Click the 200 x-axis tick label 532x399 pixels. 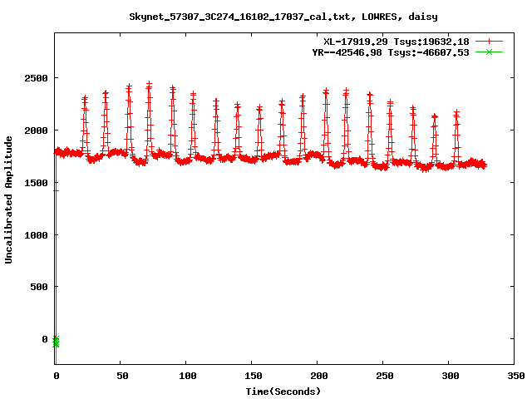[x=319, y=376]
